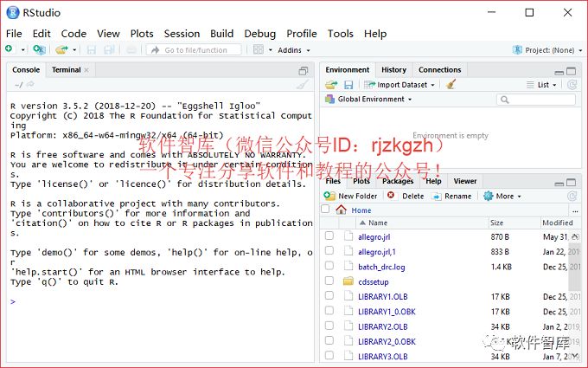The height and width of the screenshot is (368, 588).
Task: Switch to the Connections tab
Action: [439, 70]
